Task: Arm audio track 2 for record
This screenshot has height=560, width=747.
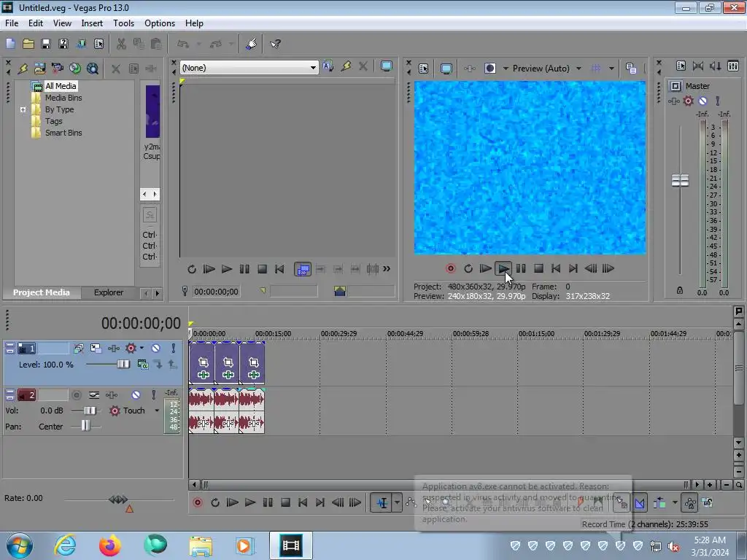Action: click(76, 394)
